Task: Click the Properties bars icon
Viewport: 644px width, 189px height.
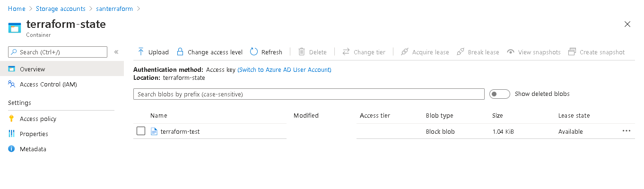Action: (x=12, y=134)
